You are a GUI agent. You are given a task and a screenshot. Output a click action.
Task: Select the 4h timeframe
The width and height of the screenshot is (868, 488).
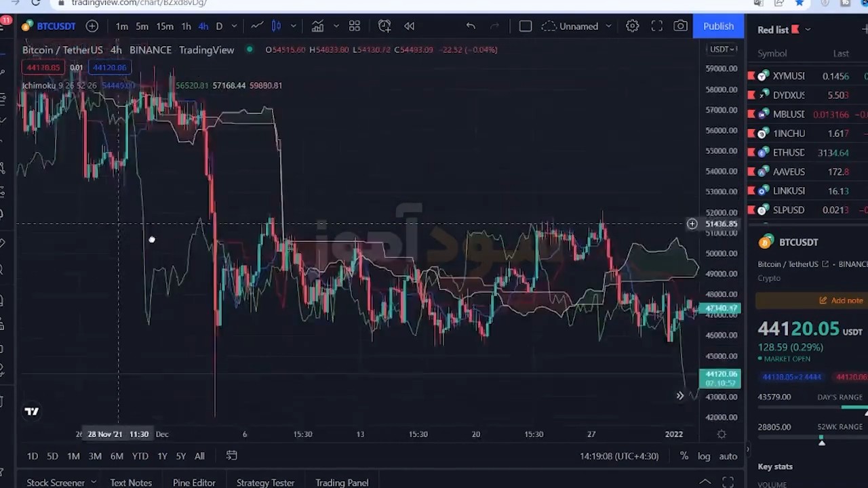click(x=203, y=26)
